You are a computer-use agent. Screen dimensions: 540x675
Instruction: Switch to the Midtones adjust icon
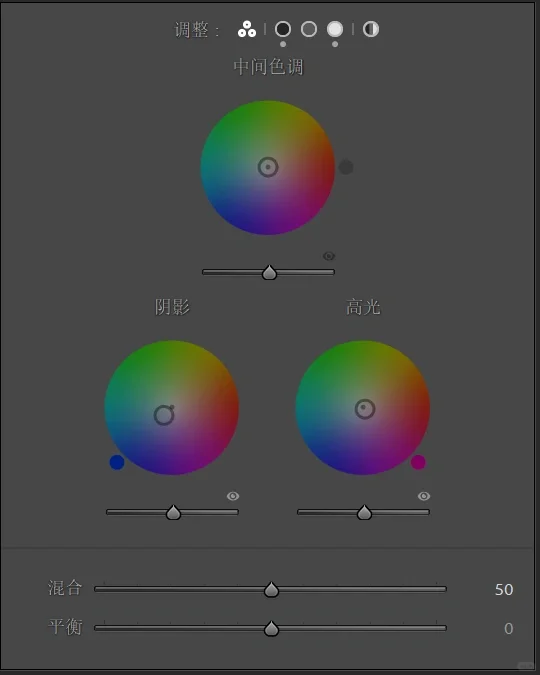pos(309,29)
